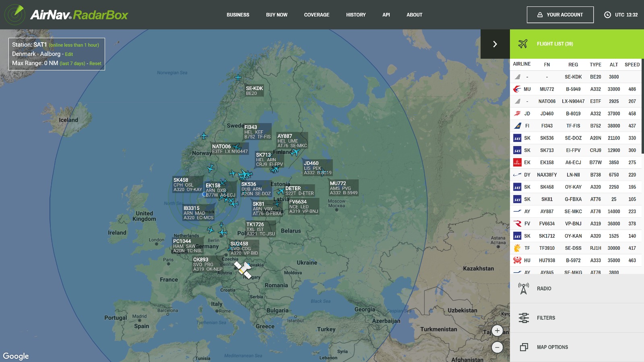The width and height of the screenshot is (644, 362).
Task: Select SK1712 flight number in list
Action: coord(547,236)
